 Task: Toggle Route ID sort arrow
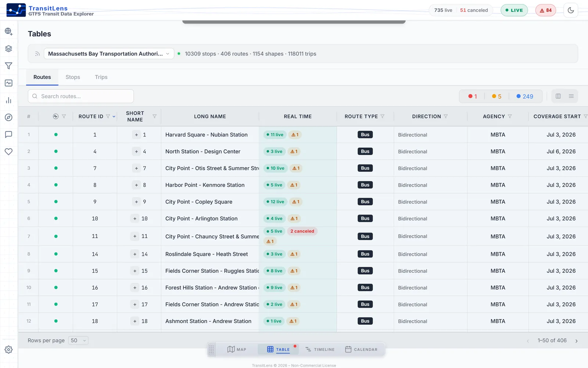[x=114, y=117]
